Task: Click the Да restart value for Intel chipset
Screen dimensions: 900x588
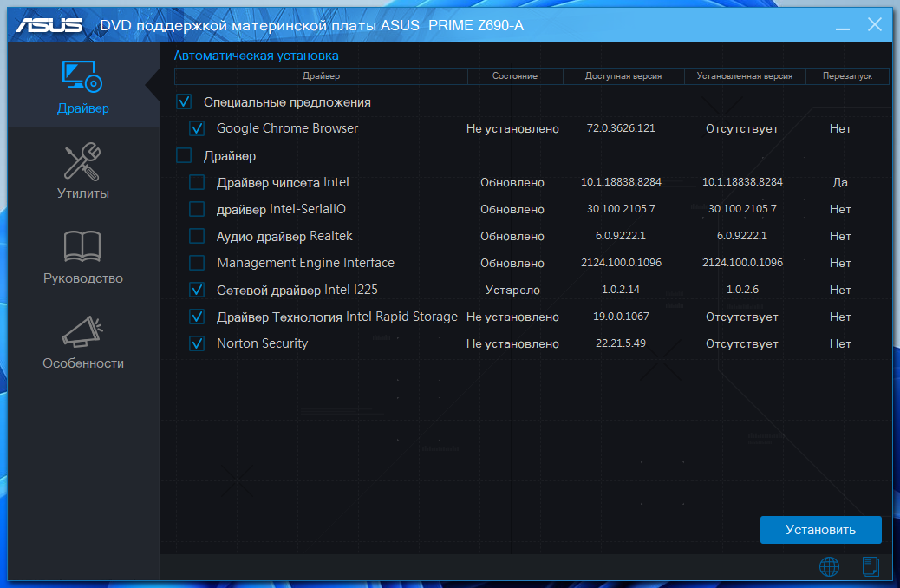Action: click(x=840, y=183)
